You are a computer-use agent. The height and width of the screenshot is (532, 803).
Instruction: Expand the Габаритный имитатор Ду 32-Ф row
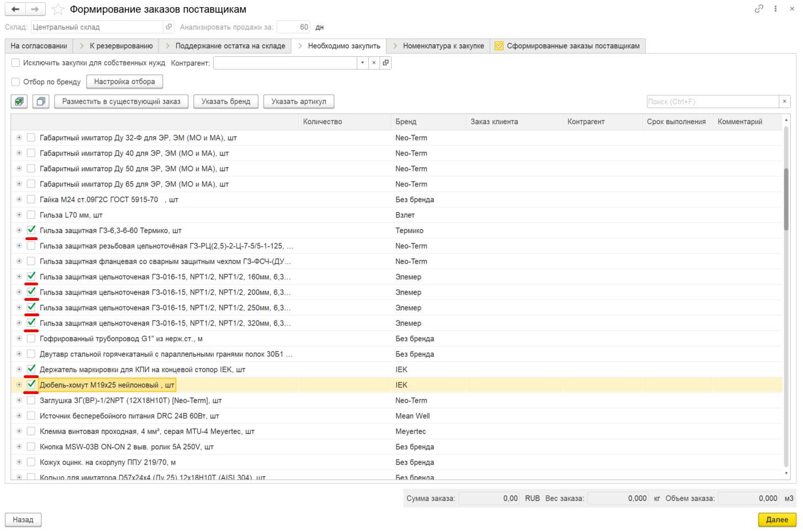[19, 137]
